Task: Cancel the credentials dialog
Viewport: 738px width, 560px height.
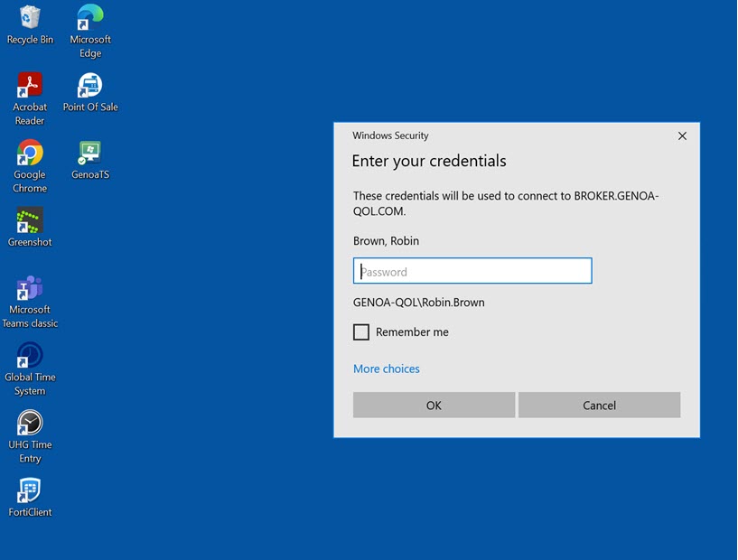Action: (x=599, y=406)
